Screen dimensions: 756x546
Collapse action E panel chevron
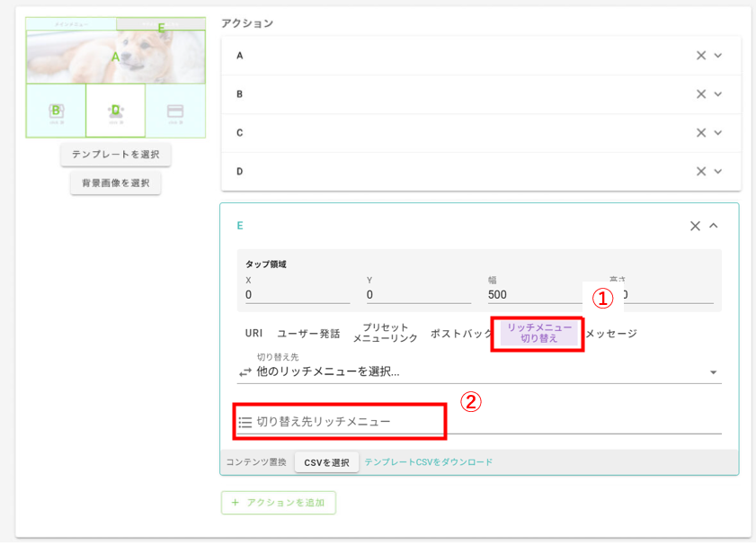[714, 226]
